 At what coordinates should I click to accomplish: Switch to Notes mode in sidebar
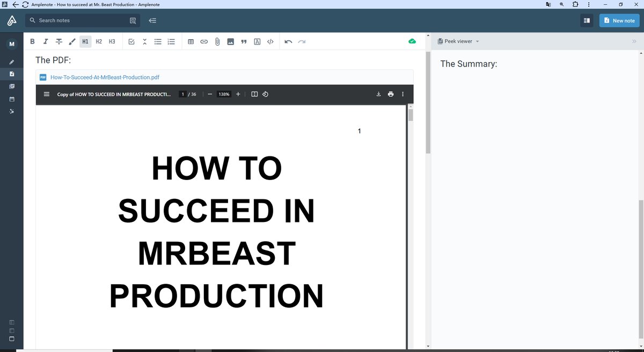point(12,74)
